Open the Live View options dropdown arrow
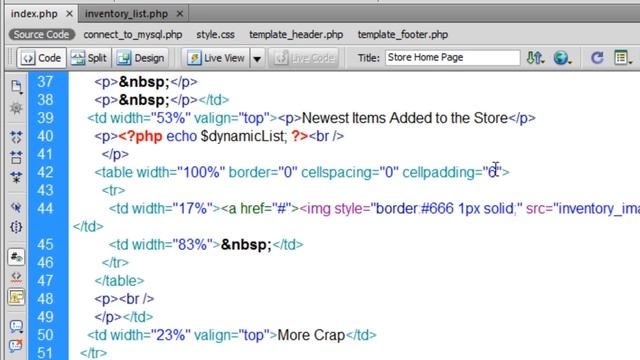The height and width of the screenshot is (360, 640). coord(257,58)
